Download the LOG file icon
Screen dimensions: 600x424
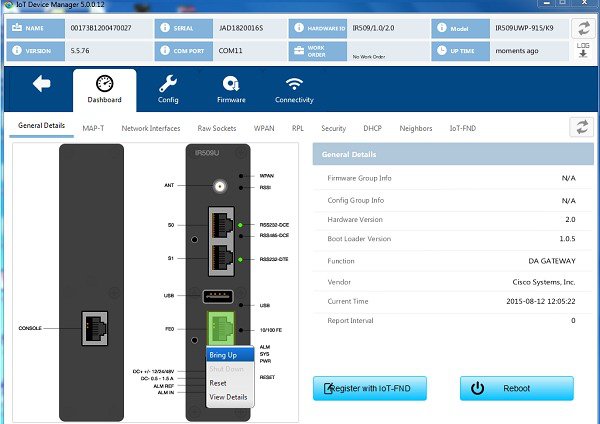click(583, 50)
